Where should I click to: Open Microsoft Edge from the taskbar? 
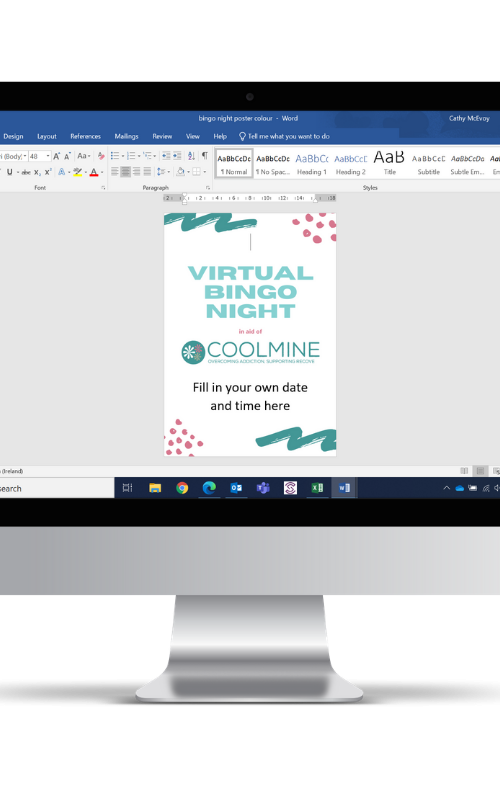209,487
